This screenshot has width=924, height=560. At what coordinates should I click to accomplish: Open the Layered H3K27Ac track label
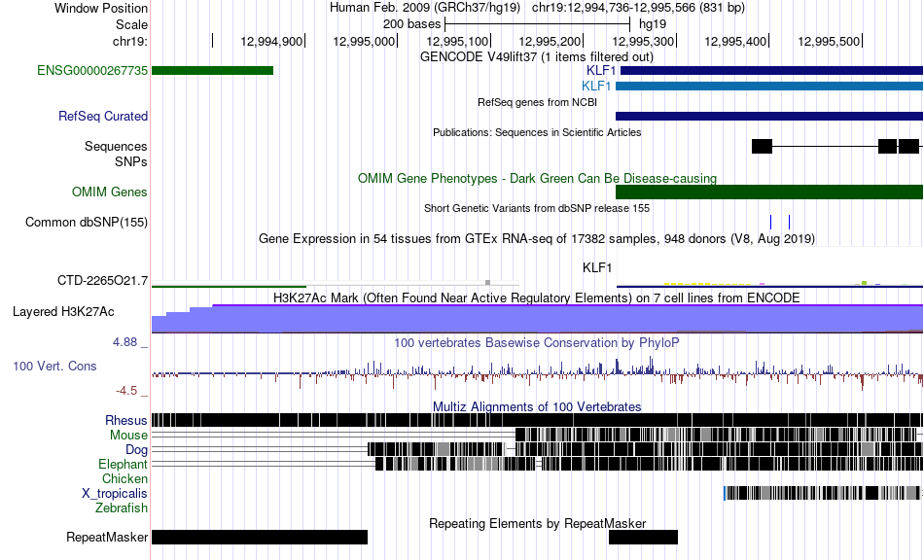pyautogui.click(x=63, y=311)
